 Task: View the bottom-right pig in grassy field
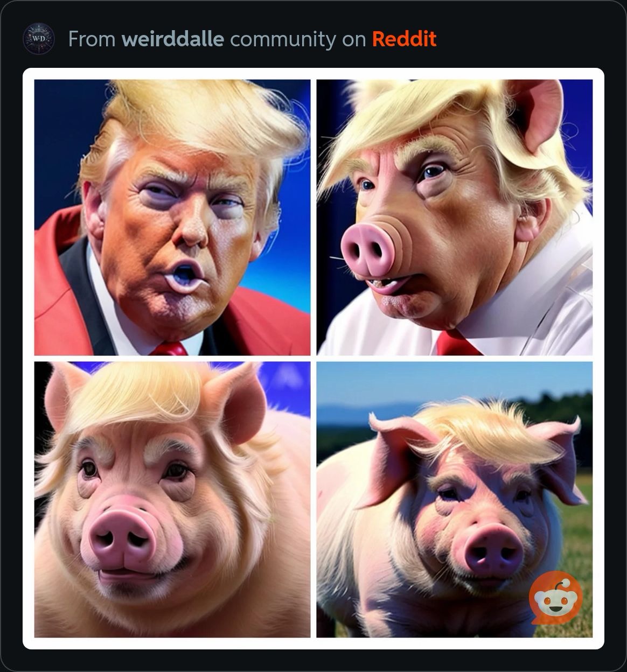point(455,500)
